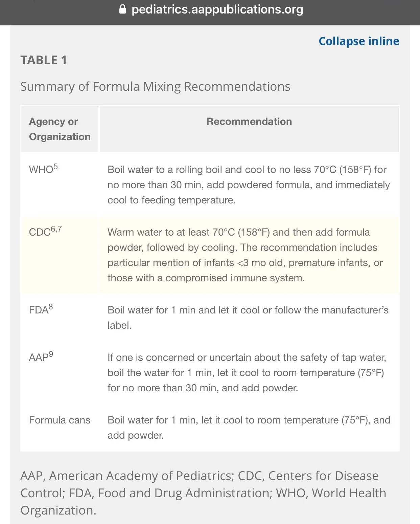This screenshot has width=420, height=524.
Task: Click the FDA recommendation text
Action: pos(248,318)
